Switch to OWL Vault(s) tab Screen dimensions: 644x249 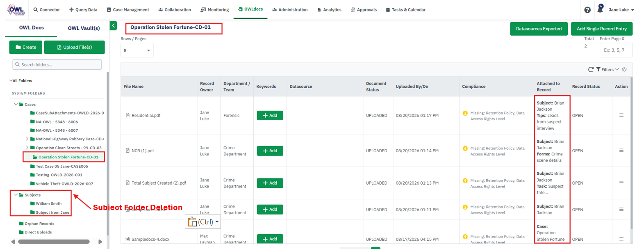pyautogui.click(x=84, y=28)
